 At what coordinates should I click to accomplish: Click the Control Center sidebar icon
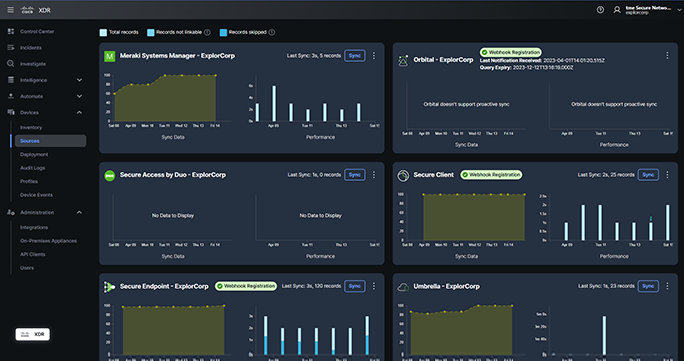pos(11,32)
